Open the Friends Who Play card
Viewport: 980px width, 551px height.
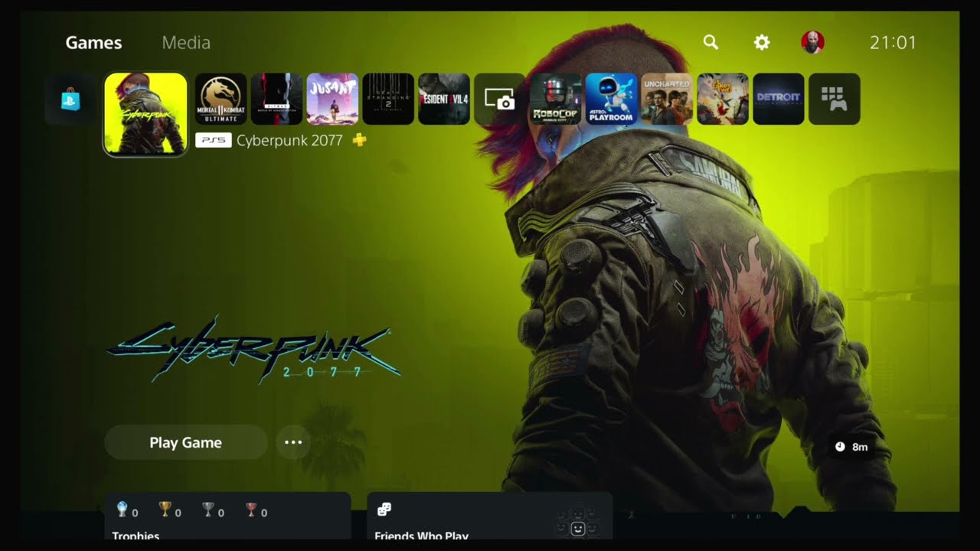pyautogui.click(x=490, y=517)
